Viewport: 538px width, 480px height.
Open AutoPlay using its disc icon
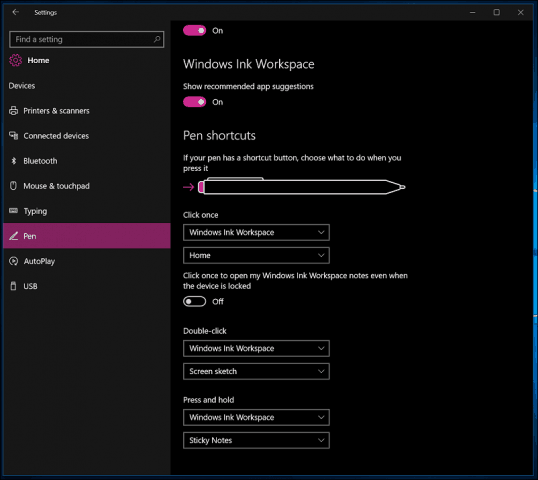[14, 261]
